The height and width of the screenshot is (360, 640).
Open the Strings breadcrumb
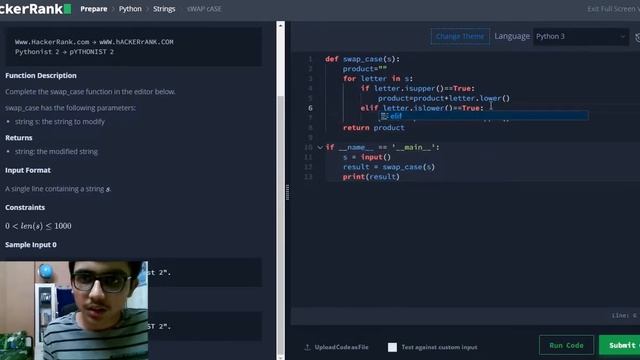click(164, 9)
